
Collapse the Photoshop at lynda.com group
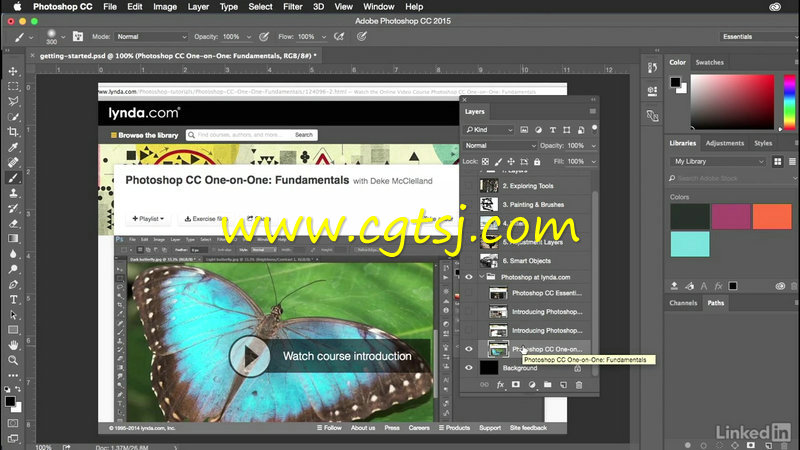tap(481, 277)
